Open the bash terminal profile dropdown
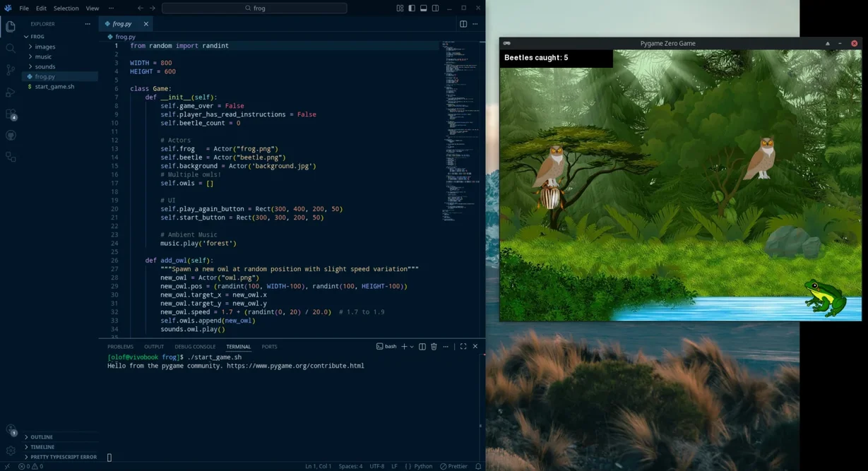This screenshot has height=471, width=868. (x=411, y=346)
